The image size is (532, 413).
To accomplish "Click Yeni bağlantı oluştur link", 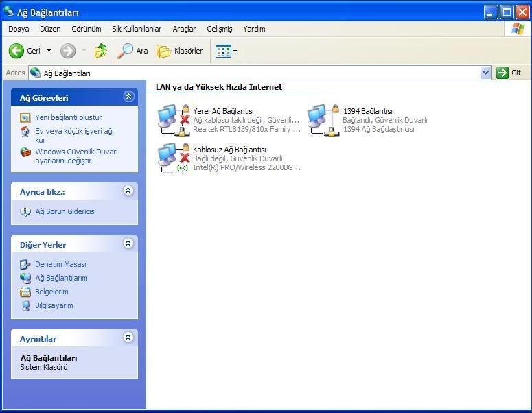I will click(x=68, y=117).
